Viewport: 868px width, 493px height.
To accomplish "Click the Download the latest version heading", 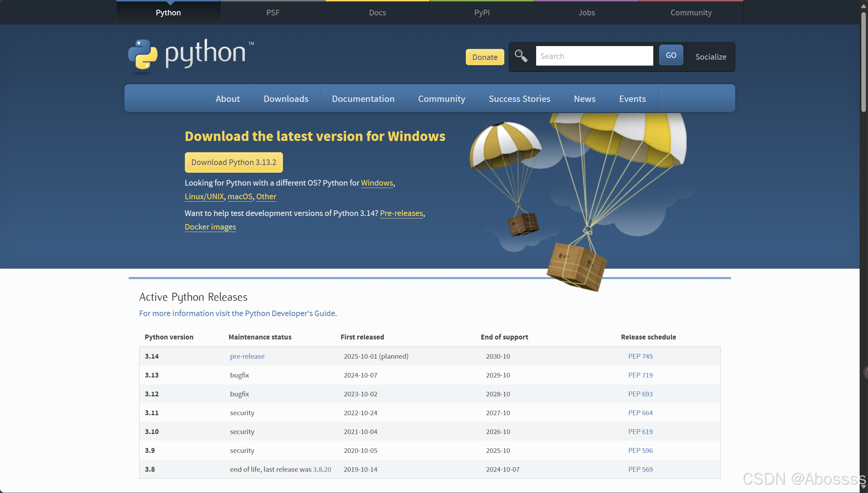I will tap(315, 136).
